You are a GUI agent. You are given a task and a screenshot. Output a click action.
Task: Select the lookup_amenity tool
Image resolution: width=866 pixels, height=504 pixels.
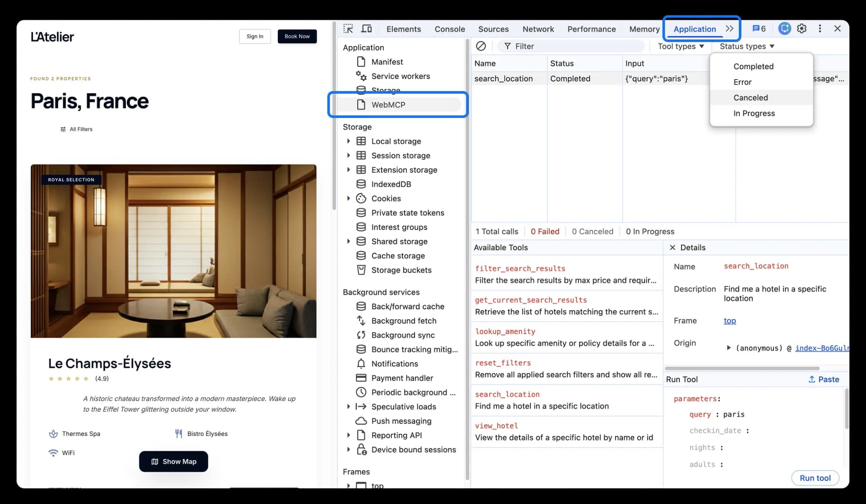click(567, 337)
